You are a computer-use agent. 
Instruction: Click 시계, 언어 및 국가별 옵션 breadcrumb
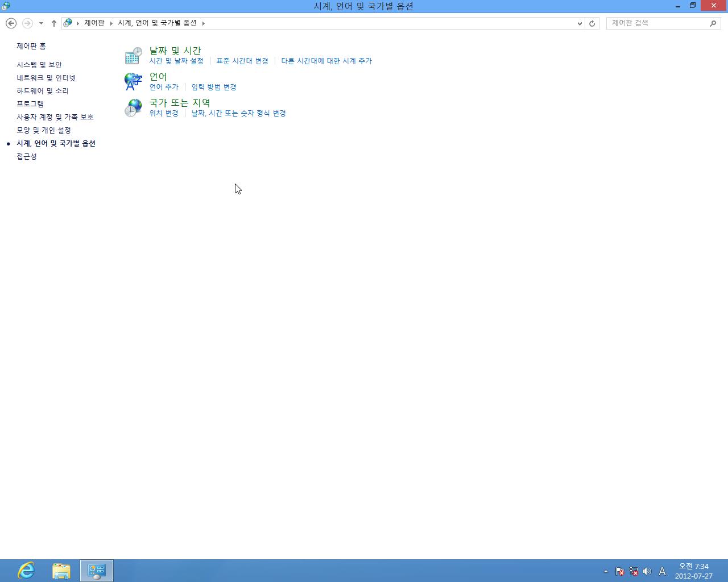click(x=157, y=23)
